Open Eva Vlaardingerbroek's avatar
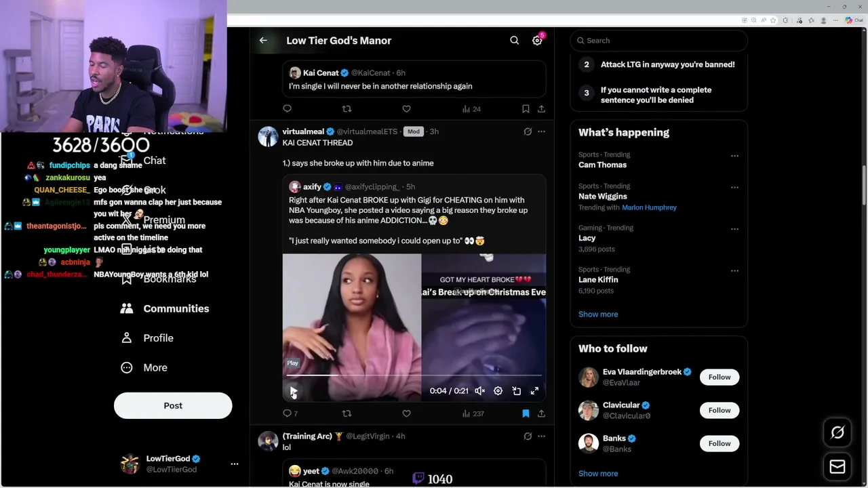 [x=588, y=377]
